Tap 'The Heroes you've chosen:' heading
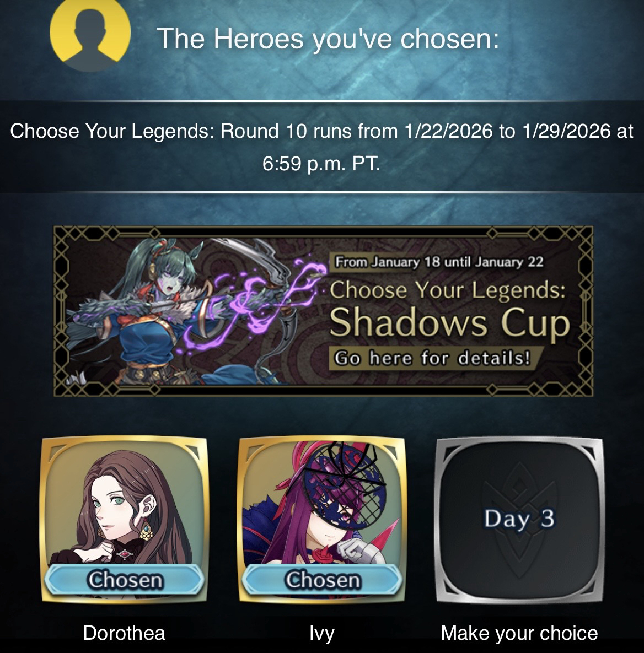 click(328, 39)
